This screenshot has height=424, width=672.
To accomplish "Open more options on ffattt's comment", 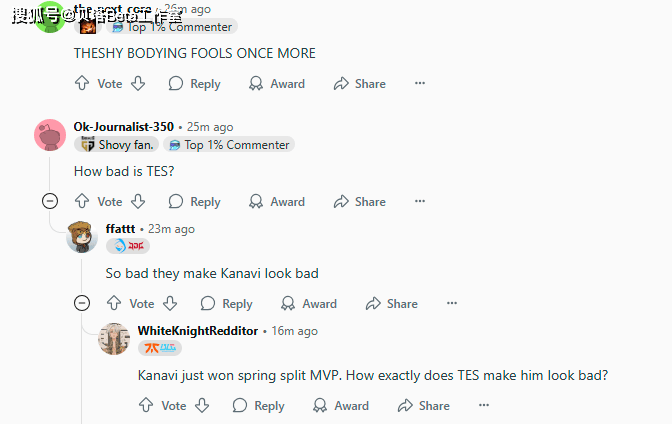I will [x=452, y=303].
